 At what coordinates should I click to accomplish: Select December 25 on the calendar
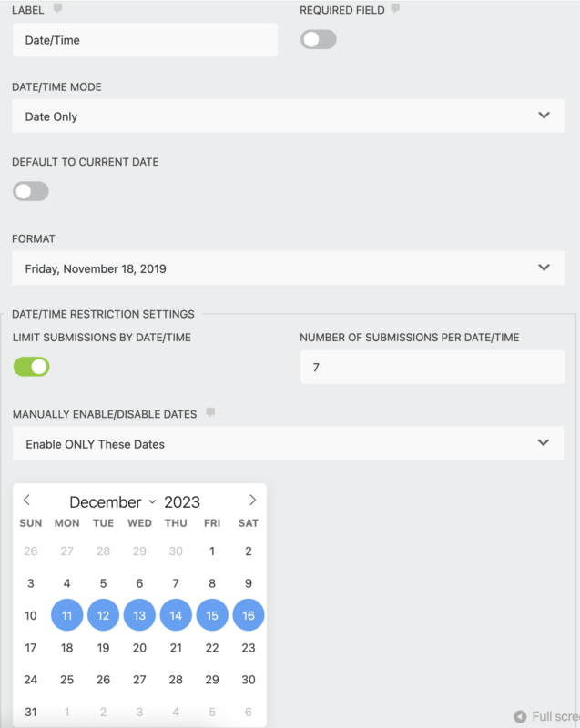(66, 680)
